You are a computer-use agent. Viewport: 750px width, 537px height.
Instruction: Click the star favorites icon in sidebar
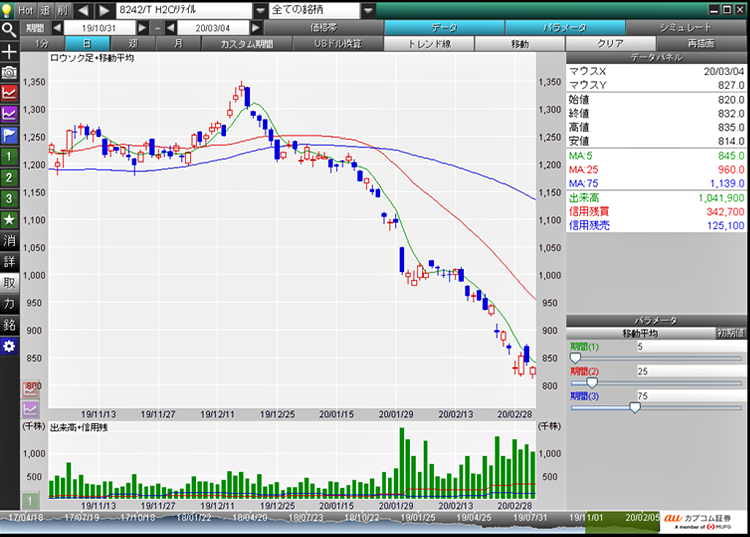coord(9,219)
